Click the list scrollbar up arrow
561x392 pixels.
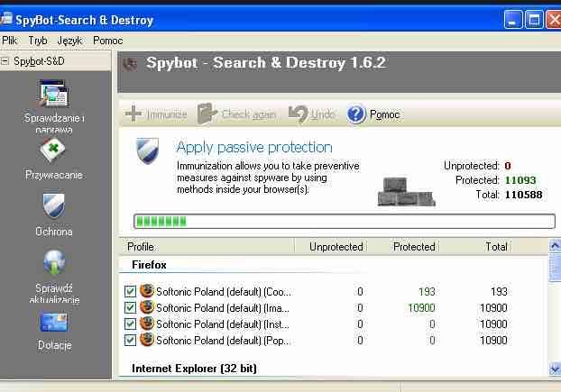[x=555, y=246]
